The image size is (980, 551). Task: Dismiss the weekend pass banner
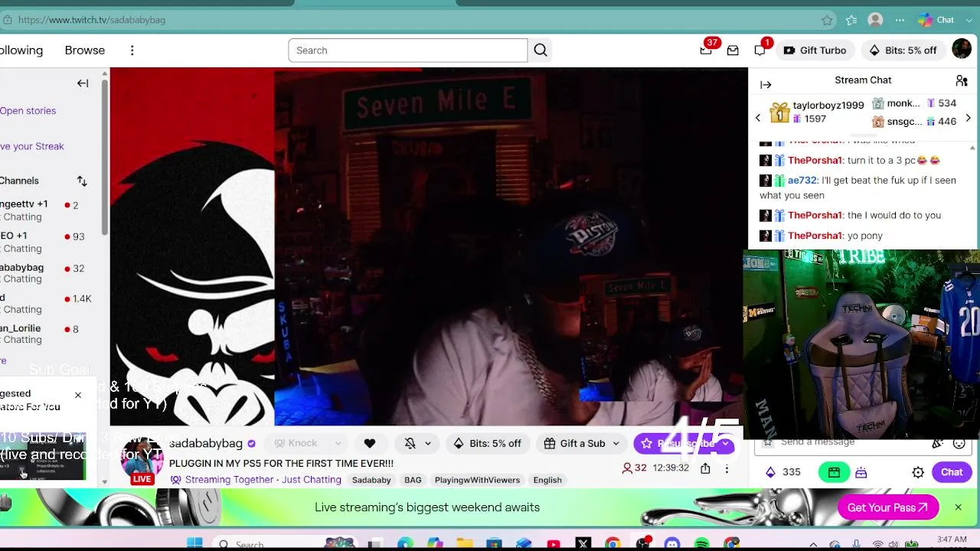(958, 507)
